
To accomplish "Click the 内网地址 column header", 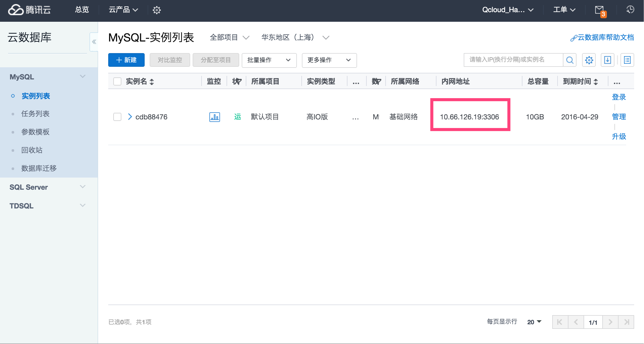I will [455, 81].
